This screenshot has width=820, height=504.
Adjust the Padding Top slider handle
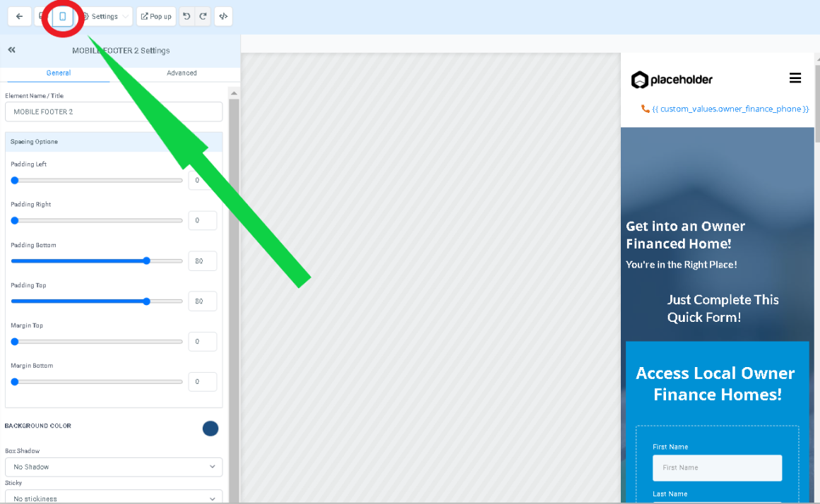(147, 301)
